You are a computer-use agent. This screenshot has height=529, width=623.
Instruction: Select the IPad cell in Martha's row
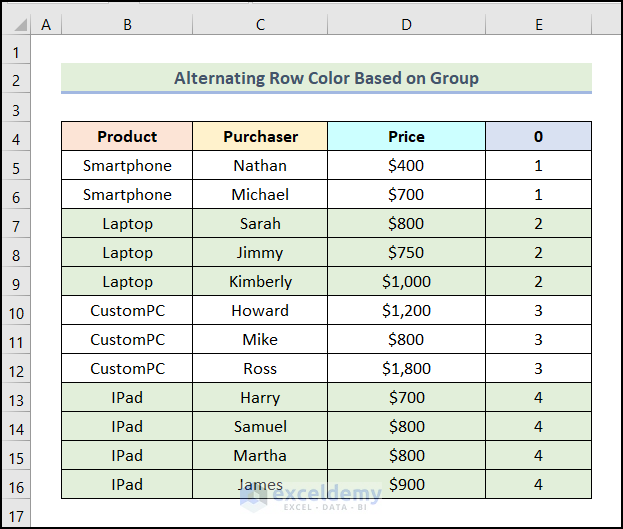pos(127,456)
